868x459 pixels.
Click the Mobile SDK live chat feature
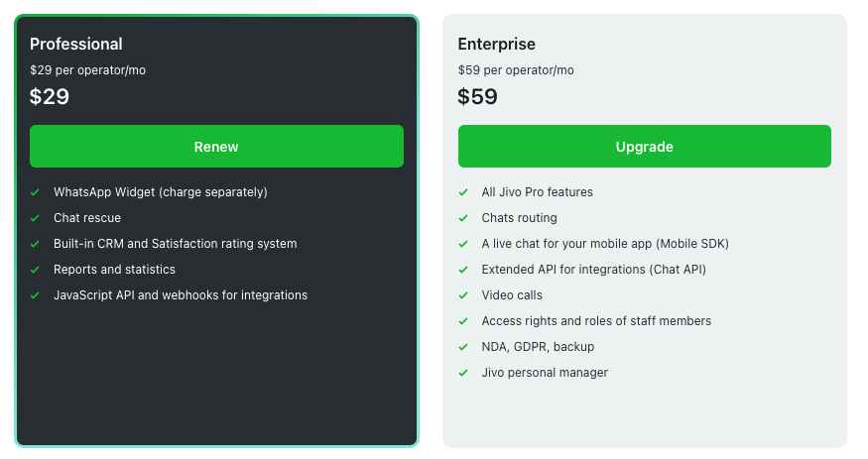click(605, 244)
